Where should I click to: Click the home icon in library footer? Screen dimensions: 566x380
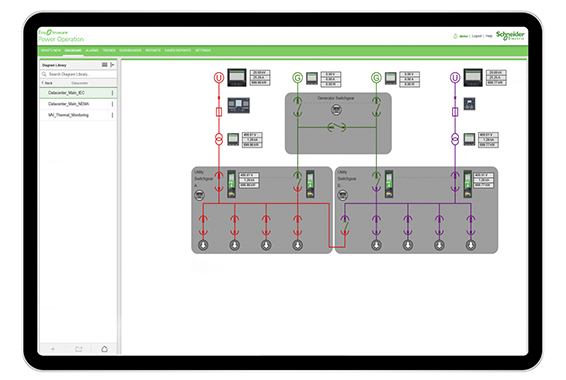coord(104,349)
